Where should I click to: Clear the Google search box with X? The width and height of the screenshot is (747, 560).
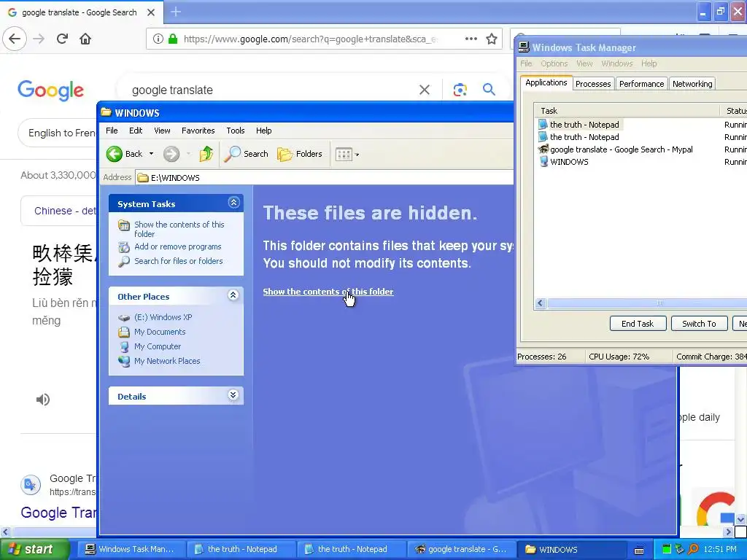pyautogui.click(x=424, y=90)
